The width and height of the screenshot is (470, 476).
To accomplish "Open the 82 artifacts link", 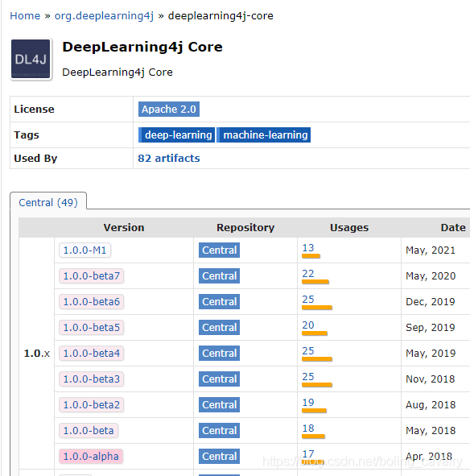I will pos(169,158).
